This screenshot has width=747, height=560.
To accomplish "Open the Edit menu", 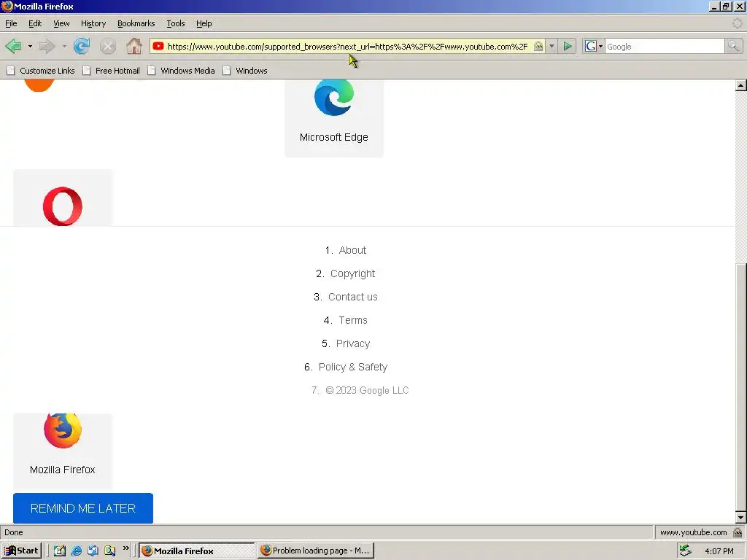I will pos(35,23).
